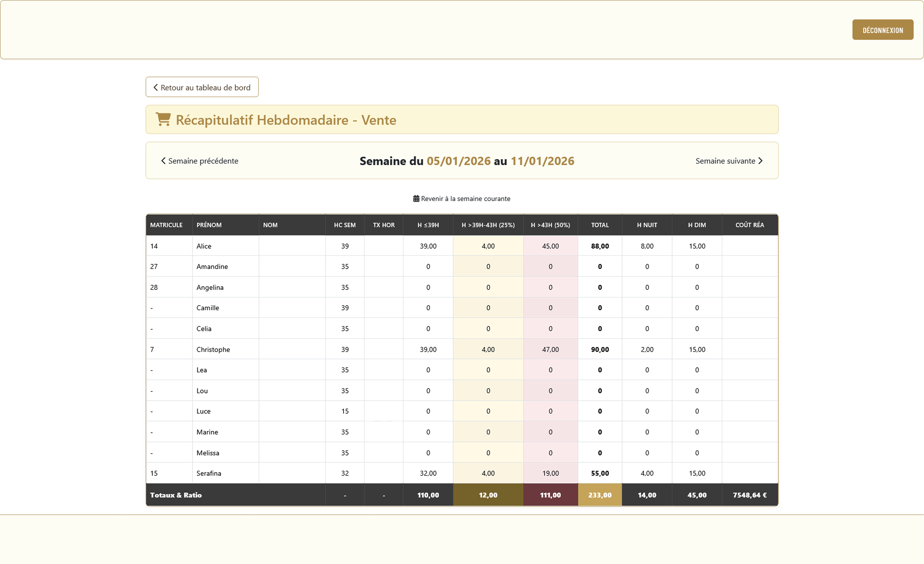Select the name Lou
This screenshot has width=924, height=564.
click(202, 391)
